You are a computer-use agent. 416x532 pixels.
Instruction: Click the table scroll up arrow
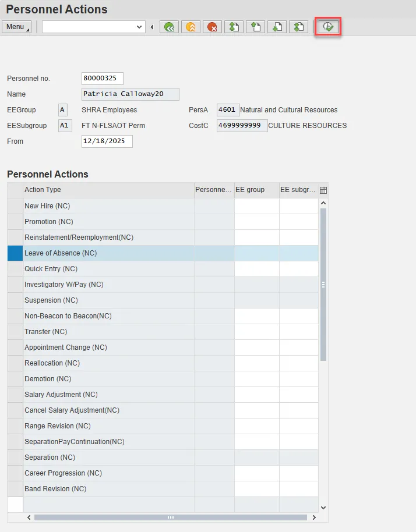pyautogui.click(x=323, y=203)
